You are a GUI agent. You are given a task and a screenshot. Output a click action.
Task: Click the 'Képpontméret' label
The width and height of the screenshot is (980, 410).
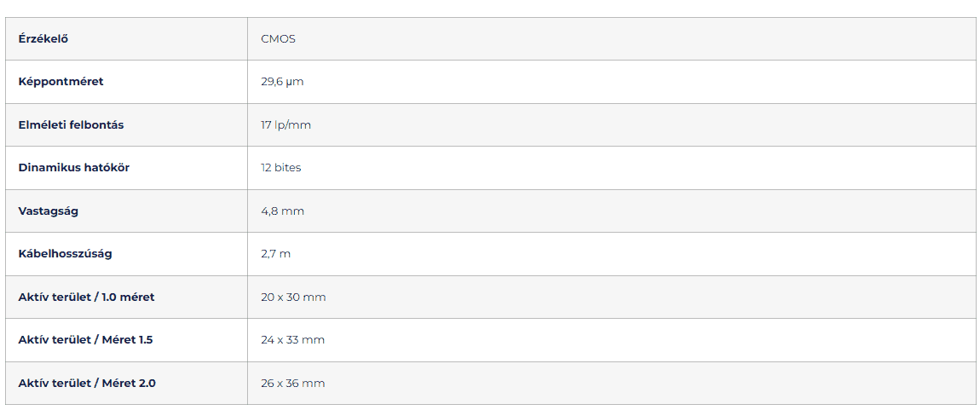61,82
